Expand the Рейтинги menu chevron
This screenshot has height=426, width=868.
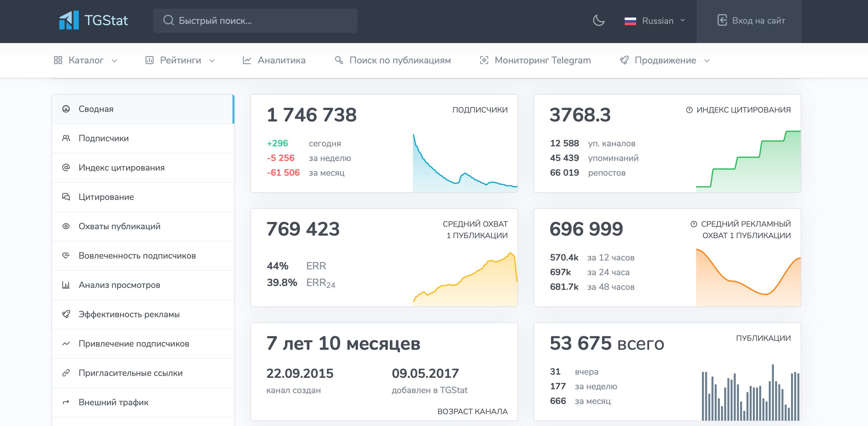click(x=212, y=61)
